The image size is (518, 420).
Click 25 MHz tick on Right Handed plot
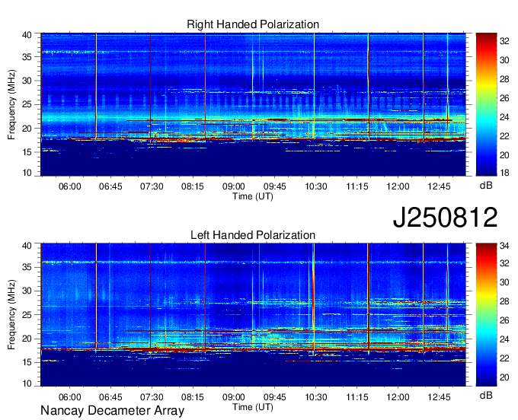(x=27, y=104)
